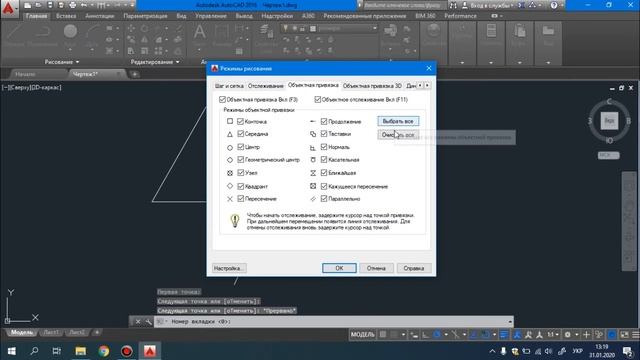The width and height of the screenshot is (640, 360).
Task: Switch to the Лист1 layout tab
Action: tap(51, 333)
